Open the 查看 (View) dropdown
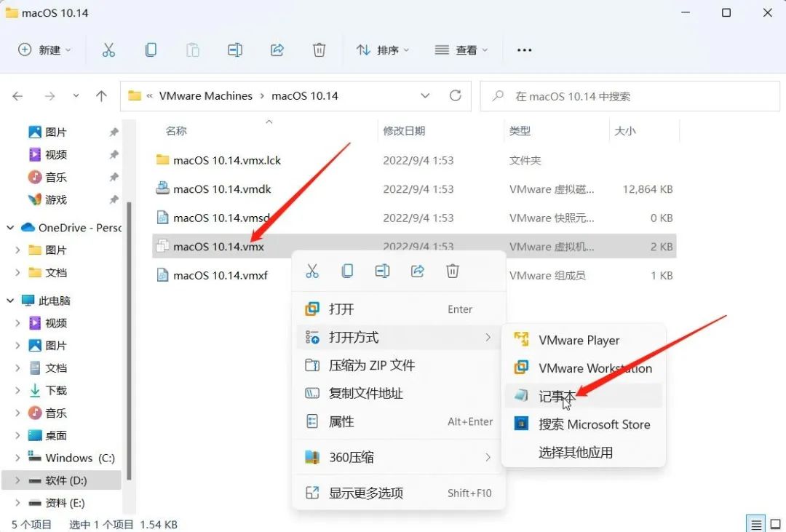 coord(461,50)
